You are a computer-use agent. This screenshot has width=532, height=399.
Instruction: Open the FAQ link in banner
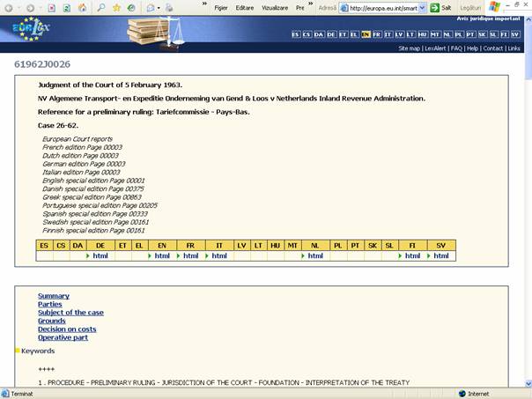(456, 48)
